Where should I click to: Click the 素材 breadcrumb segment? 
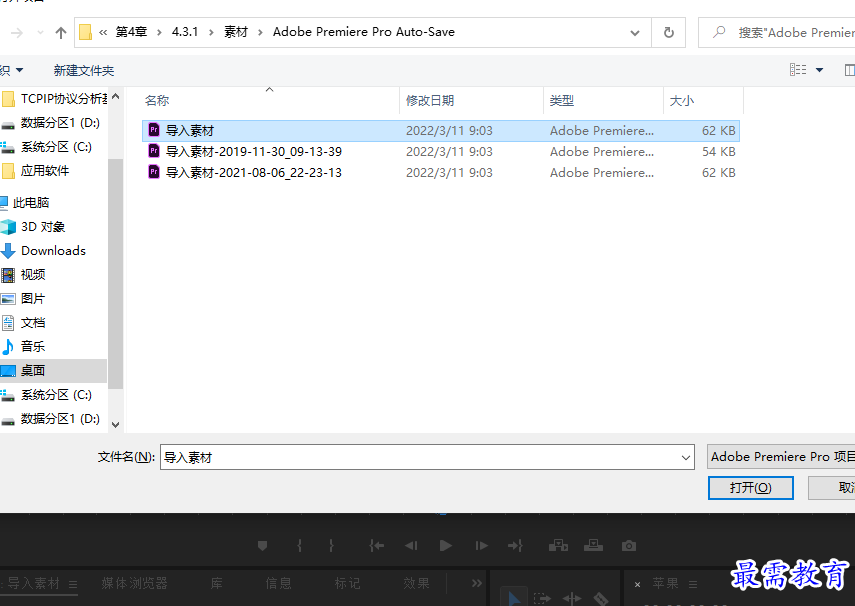[236, 32]
